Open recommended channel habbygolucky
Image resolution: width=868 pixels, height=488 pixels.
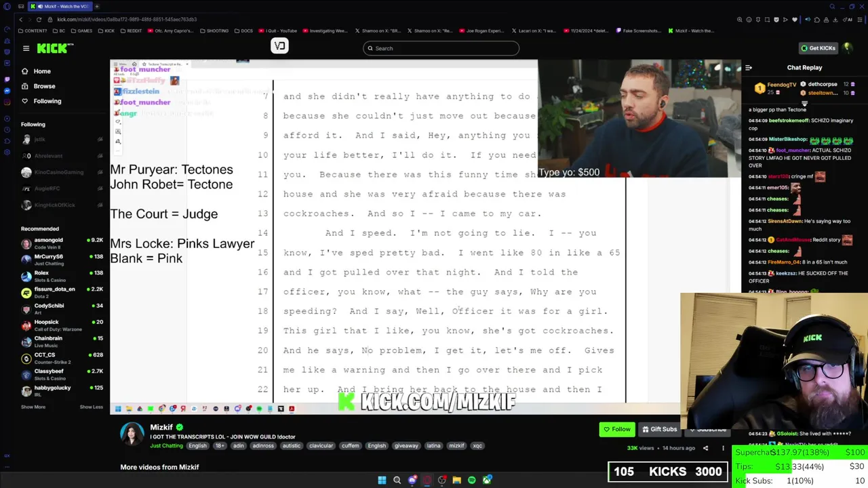(61, 391)
